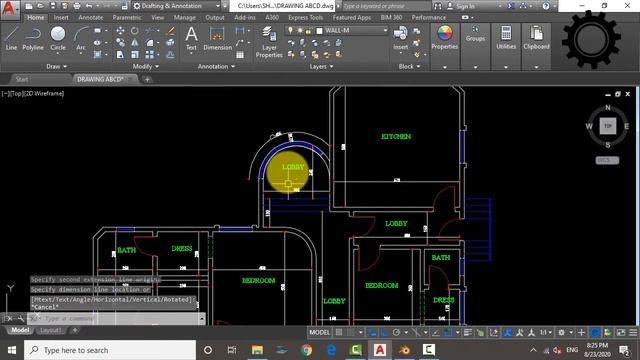The height and width of the screenshot is (360, 640).
Task: Open the workspace Drafting & Annotation dropdown
Action: [178, 6]
